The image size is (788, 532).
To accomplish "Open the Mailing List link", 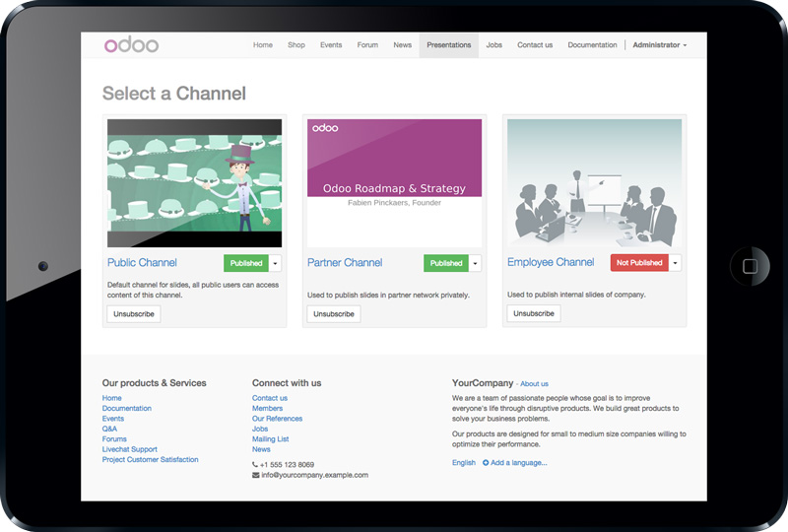I will [270, 439].
